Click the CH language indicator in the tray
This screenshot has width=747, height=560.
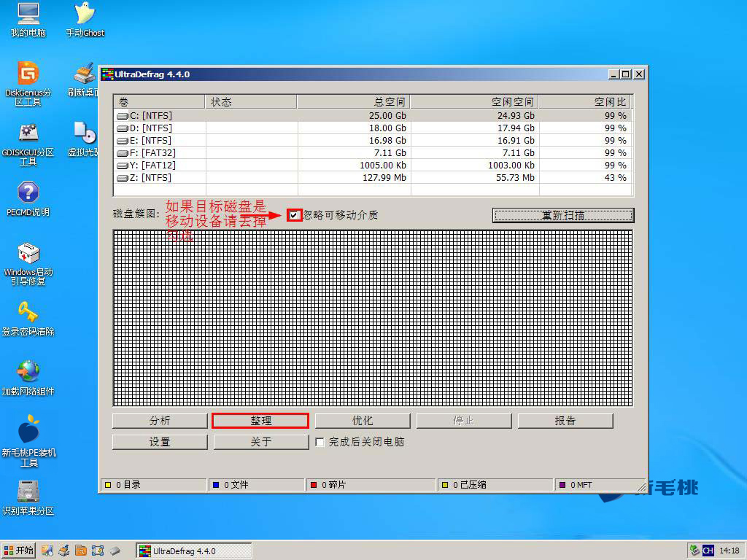coord(708,551)
